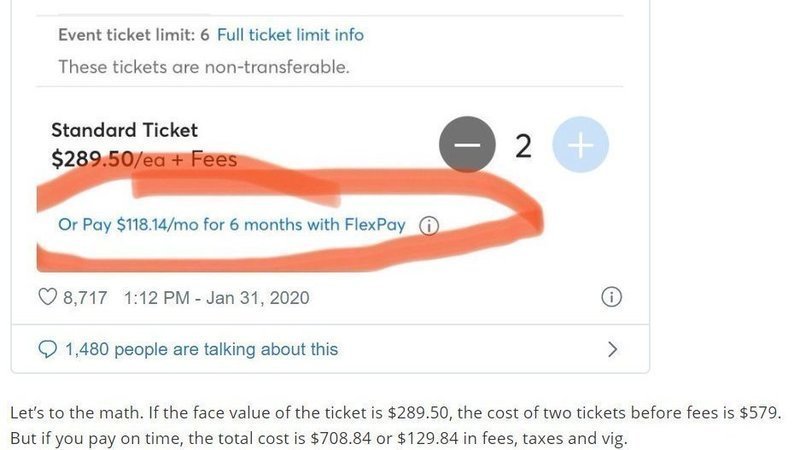Viewport: 800px width, 450px height.
Task: Click the $289.50/ea + Fees price
Action: coord(144,158)
